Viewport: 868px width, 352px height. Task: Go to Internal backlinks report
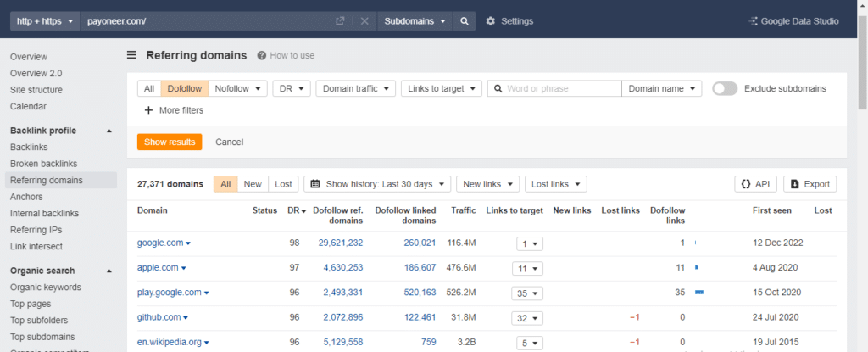(44, 214)
